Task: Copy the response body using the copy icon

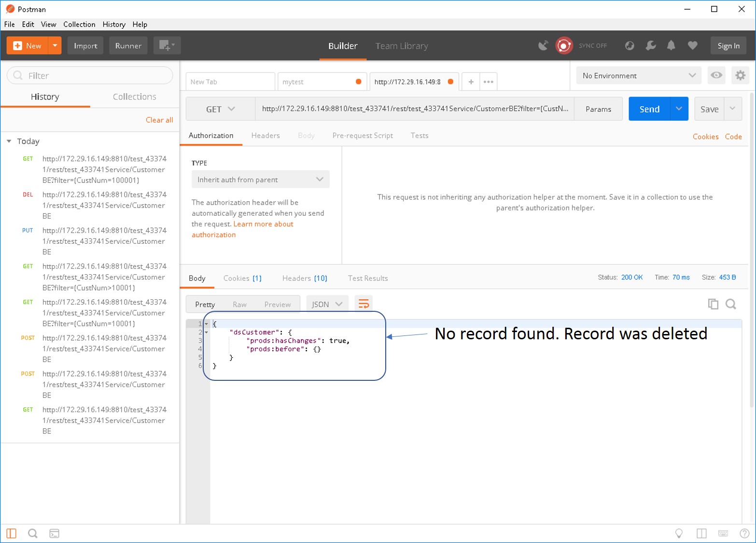Action: 713,304
